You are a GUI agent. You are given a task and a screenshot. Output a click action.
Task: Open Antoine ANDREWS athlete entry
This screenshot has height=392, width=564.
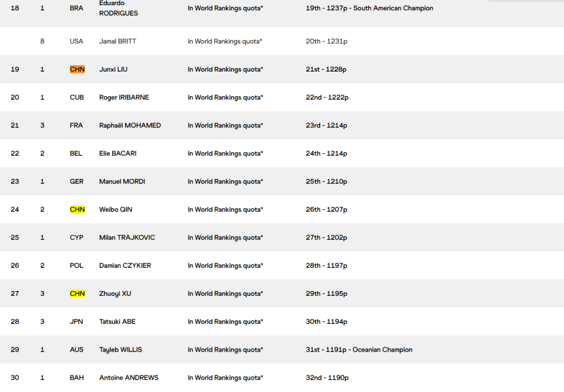click(x=129, y=378)
